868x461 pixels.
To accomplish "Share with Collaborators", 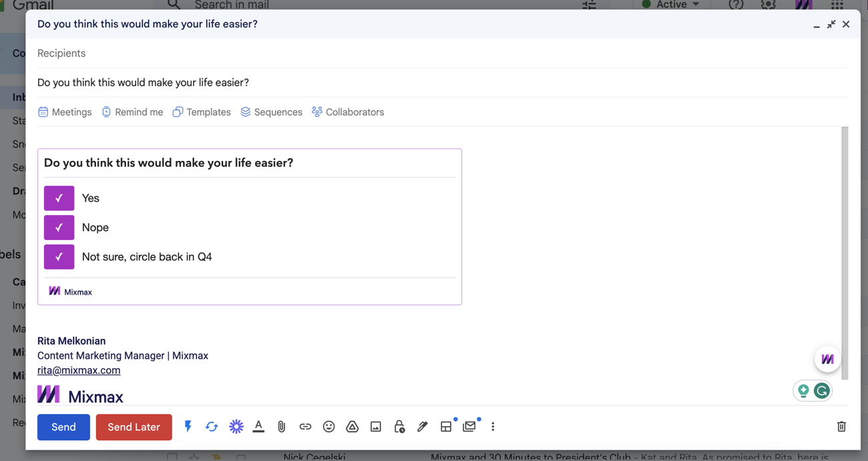I will click(x=347, y=112).
